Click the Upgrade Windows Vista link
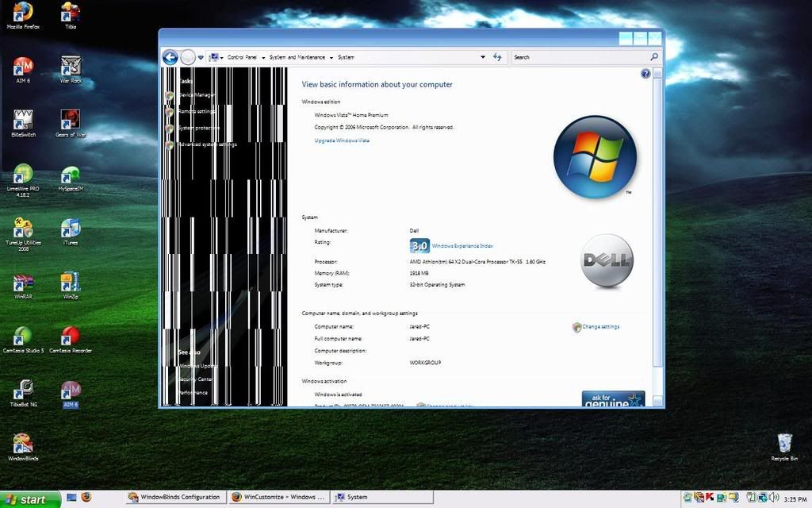The width and height of the screenshot is (812, 508). 342,140
